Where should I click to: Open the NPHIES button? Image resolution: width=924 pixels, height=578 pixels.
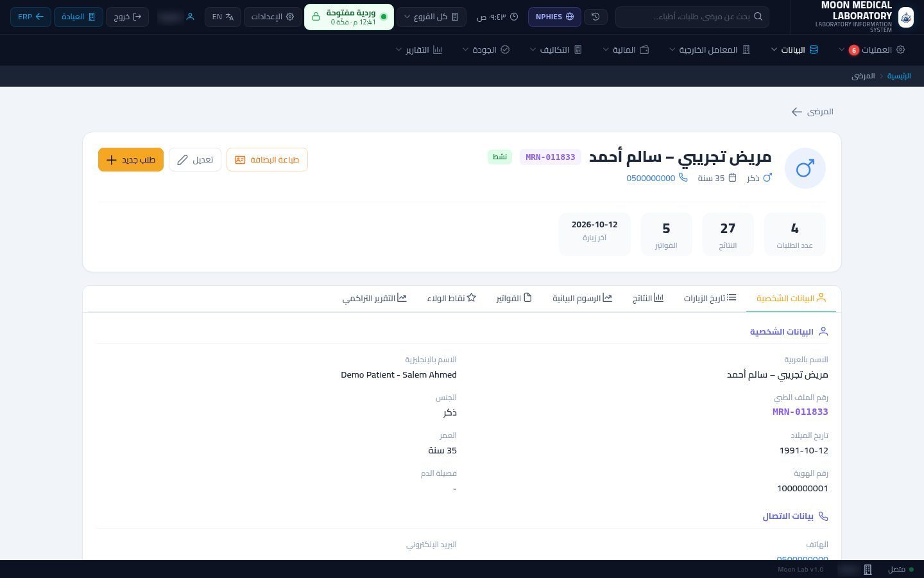[x=554, y=17]
